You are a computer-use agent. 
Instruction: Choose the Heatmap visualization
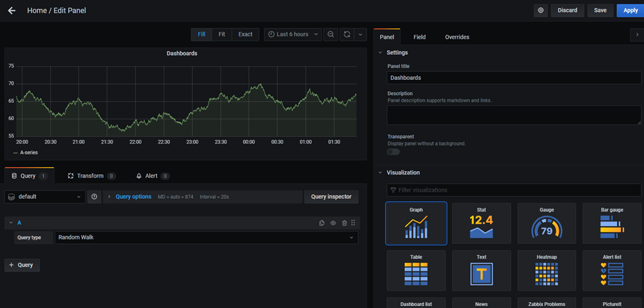546,270
